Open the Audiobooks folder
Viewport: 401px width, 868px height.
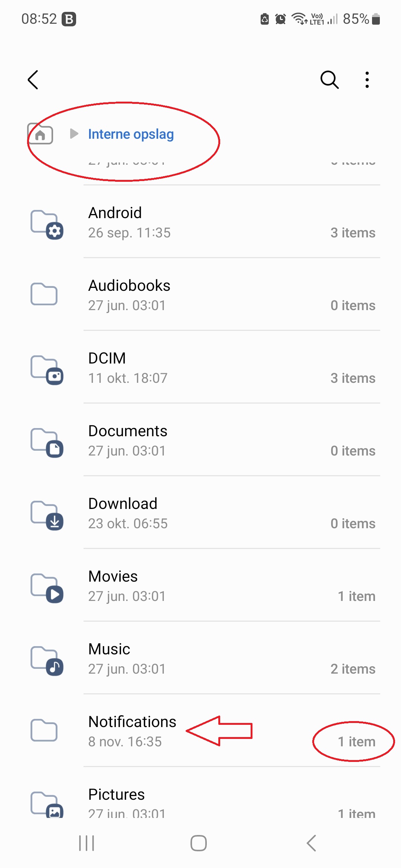pyautogui.click(x=129, y=286)
